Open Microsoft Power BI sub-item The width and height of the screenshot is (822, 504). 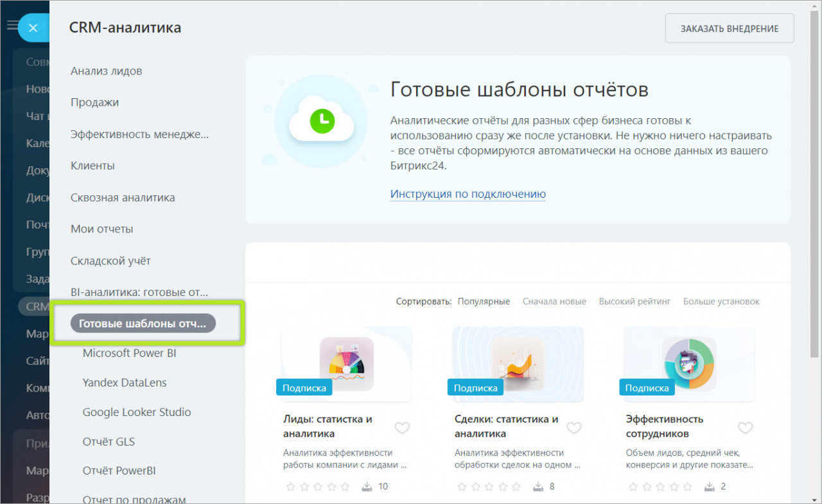coord(130,353)
